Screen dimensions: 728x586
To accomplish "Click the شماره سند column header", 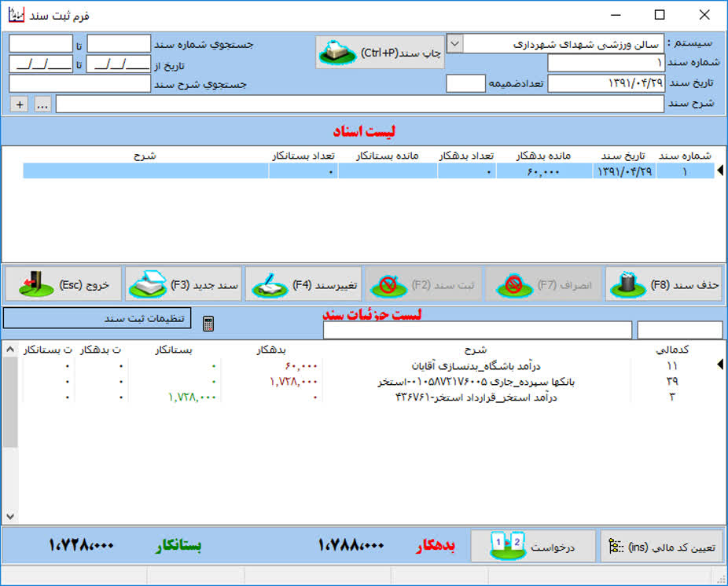I will pos(685,156).
